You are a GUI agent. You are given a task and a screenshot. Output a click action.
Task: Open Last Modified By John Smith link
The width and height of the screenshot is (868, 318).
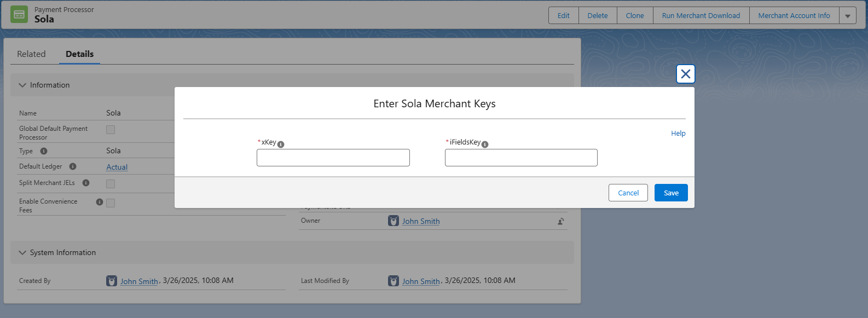click(x=421, y=281)
